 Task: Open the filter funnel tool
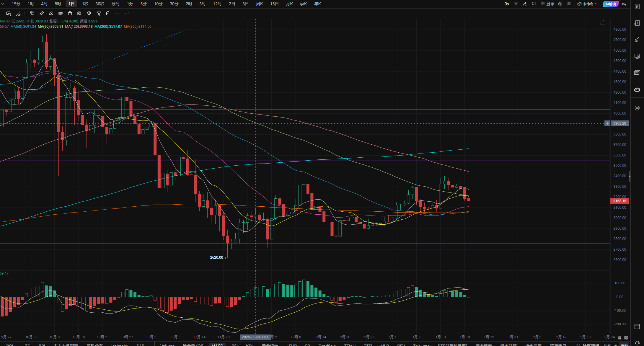point(99,13)
